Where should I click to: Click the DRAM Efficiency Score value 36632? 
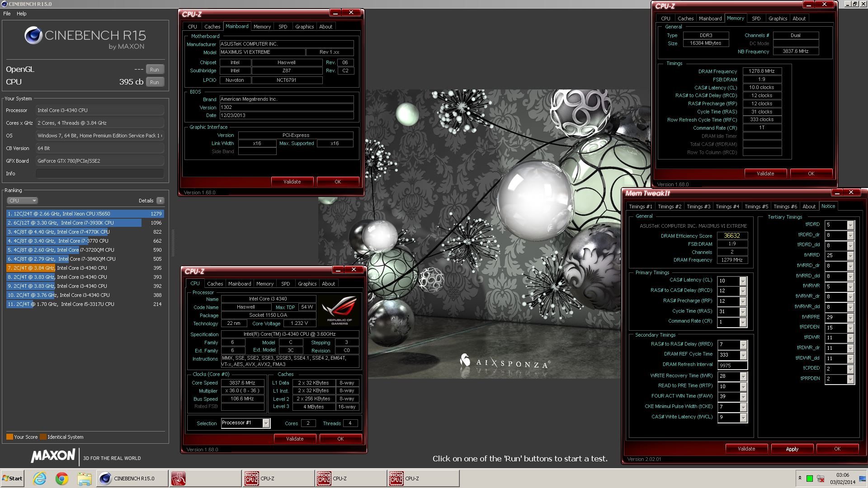tap(732, 236)
